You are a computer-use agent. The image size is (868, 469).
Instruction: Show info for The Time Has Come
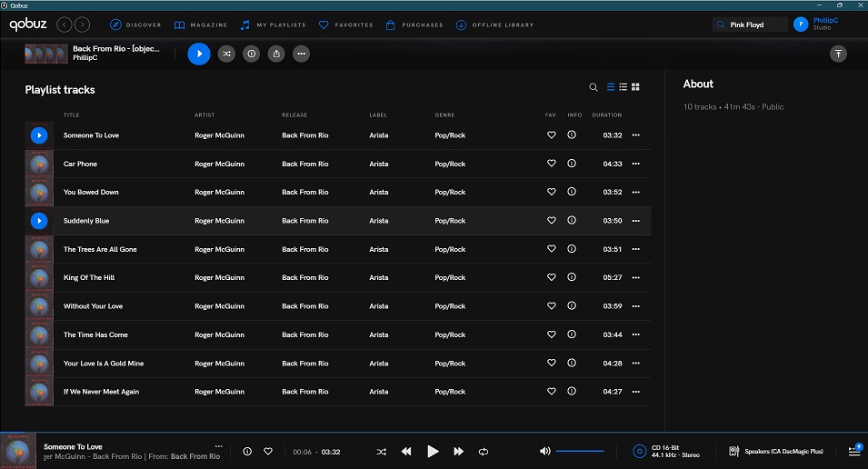(572, 334)
